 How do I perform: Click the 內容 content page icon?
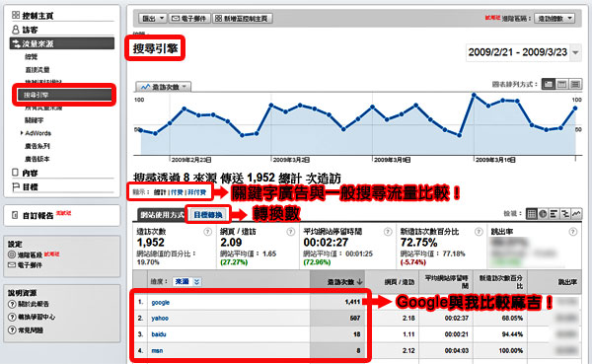click(x=15, y=173)
